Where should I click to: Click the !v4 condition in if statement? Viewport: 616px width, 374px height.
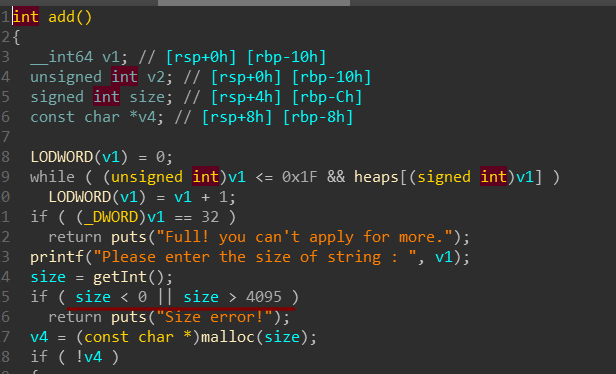(89, 357)
